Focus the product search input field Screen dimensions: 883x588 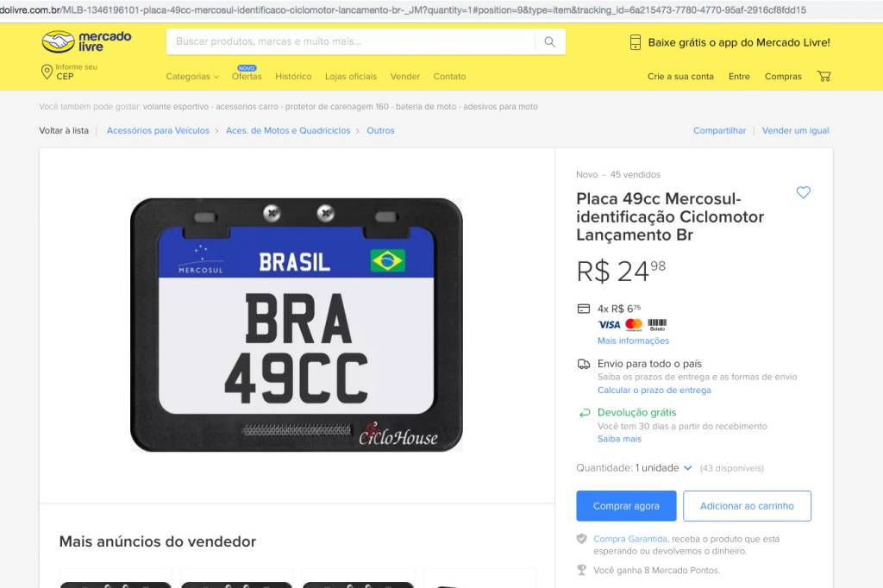[350, 41]
